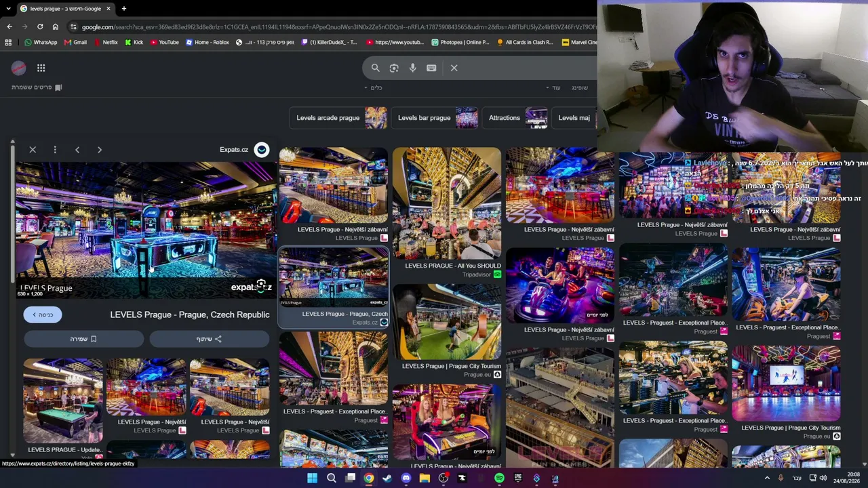Click the magnifier search icon in search box
868x488 pixels.
pyautogui.click(x=376, y=68)
